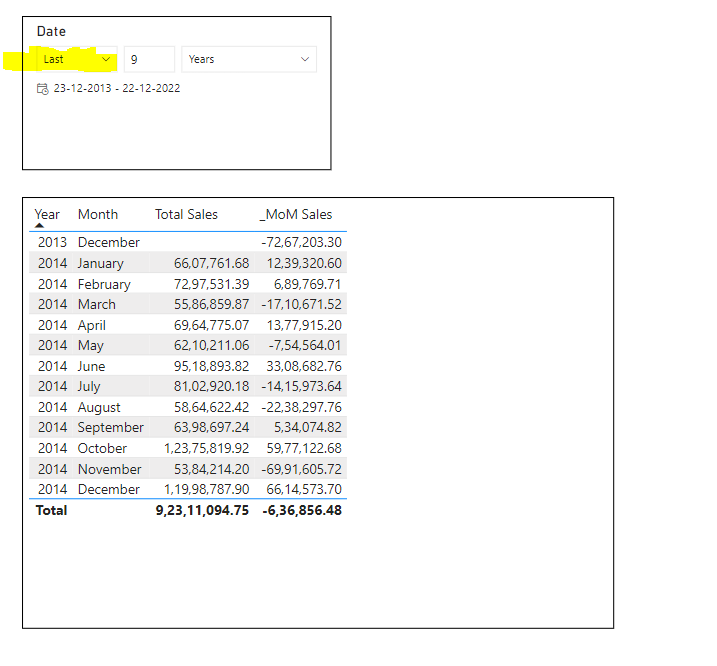The image size is (717, 666).
Task: Select MoM value -17,10,671.52
Action: (301, 305)
